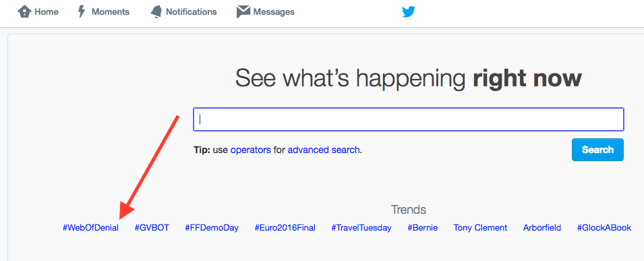The image size is (644, 261).
Task: Click the Twitter bird logo
Action: pos(409,12)
